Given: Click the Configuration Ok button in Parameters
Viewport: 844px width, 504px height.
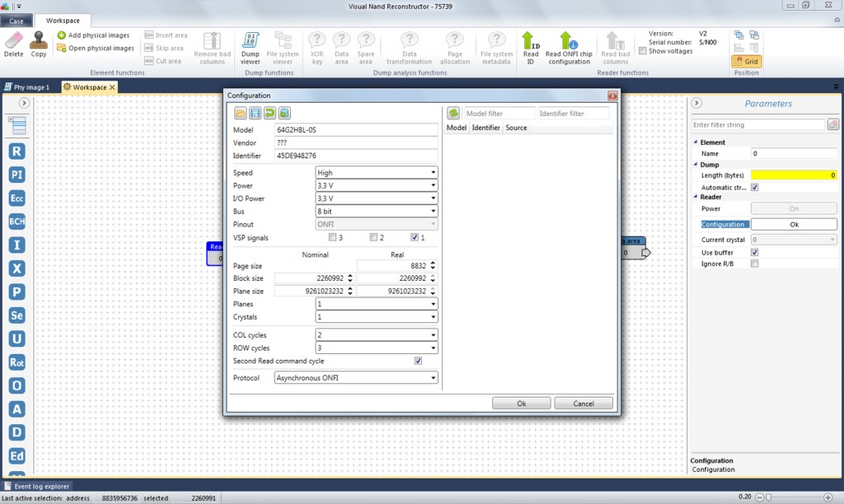Looking at the screenshot, I should 794,224.
